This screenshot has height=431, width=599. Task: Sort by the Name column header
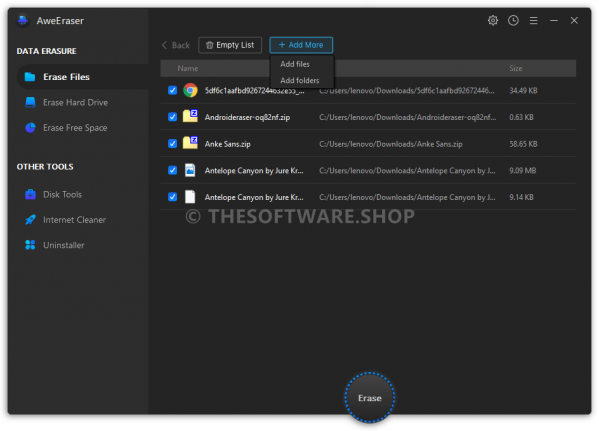[x=188, y=68]
